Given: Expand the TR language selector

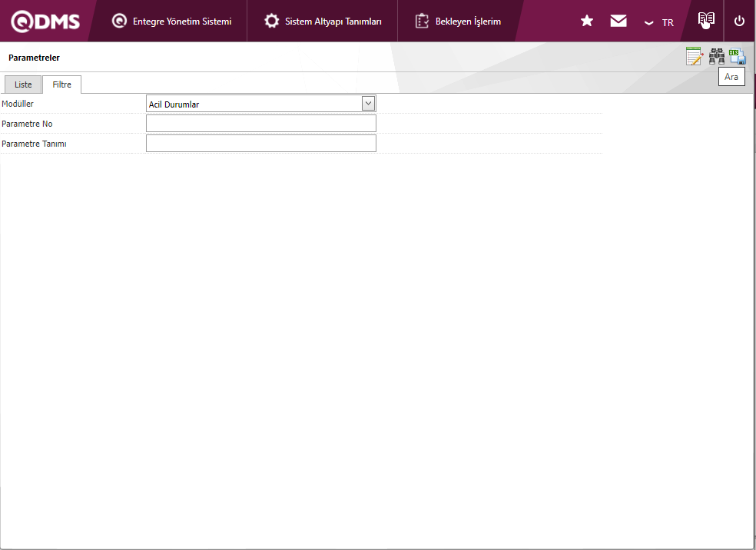Looking at the screenshot, I should [x=659, y=22].
